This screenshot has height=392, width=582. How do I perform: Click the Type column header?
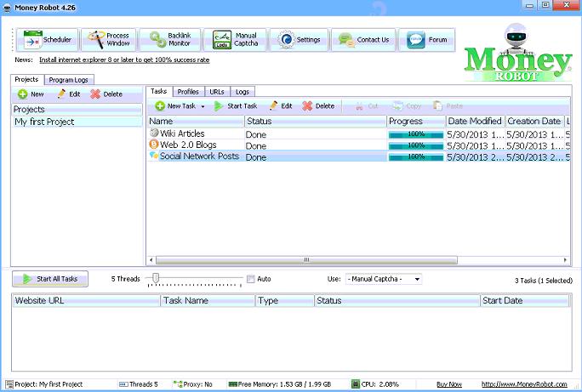pos(285,301)
